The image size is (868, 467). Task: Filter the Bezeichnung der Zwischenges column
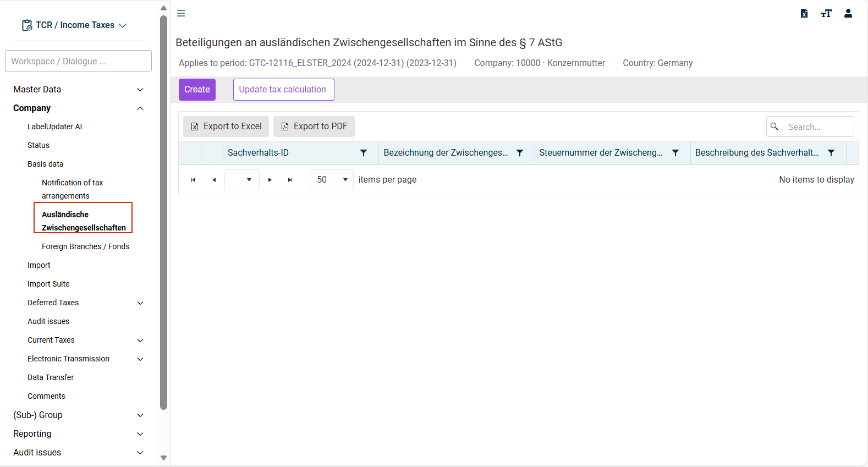click(520, 153)
